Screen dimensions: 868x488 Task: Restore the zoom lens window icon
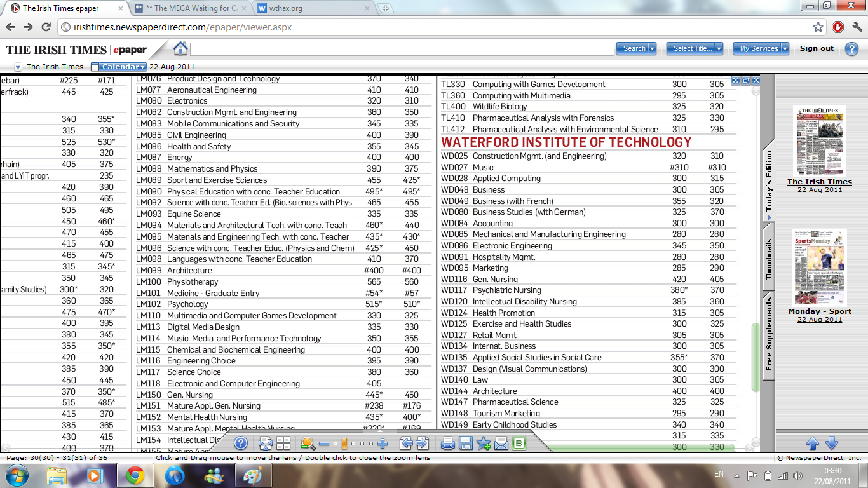(x=746, y=80)
